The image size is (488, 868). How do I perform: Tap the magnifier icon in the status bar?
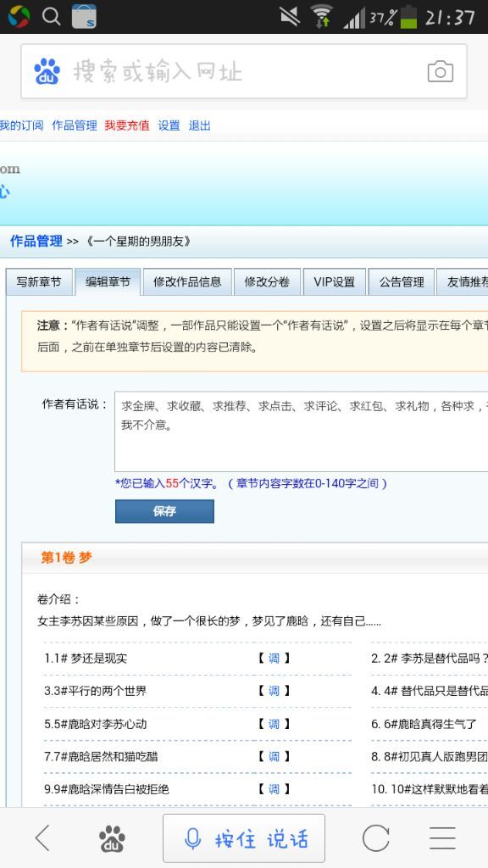[51, 17]
